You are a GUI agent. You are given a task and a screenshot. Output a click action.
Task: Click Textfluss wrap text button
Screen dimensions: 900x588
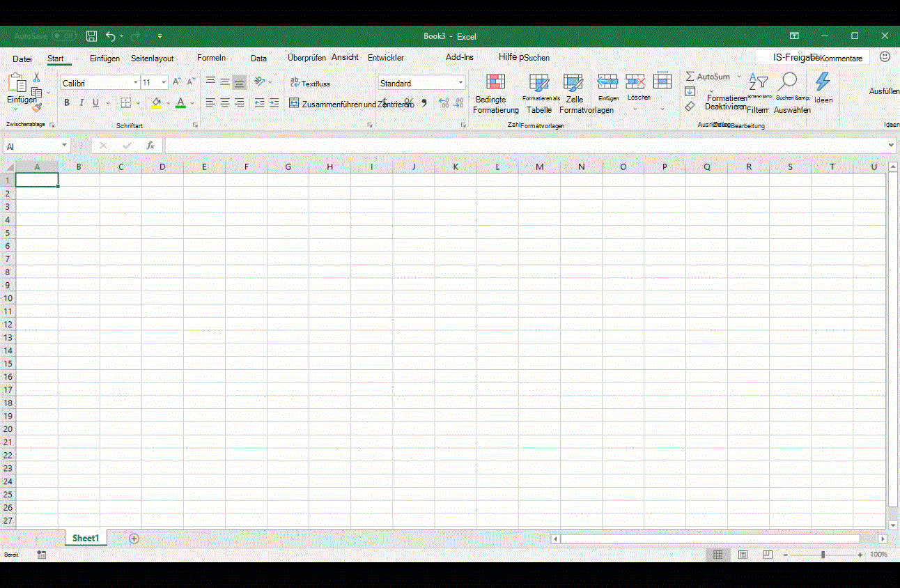coord(310,83)
